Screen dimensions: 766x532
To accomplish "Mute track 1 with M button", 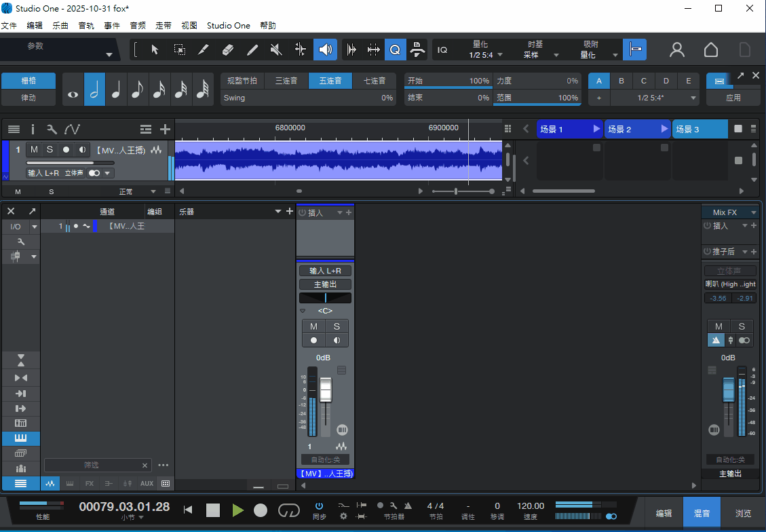I will [x=34, y=149].
